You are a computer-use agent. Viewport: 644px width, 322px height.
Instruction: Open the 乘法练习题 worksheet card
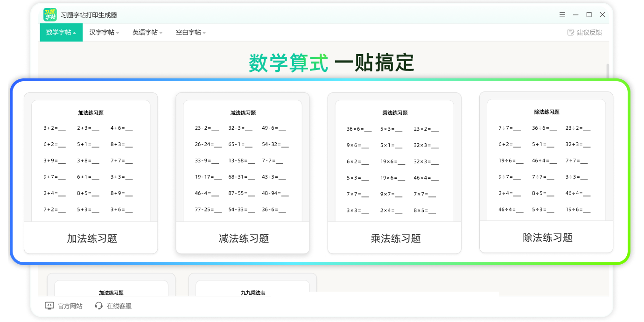pos(394,173)
